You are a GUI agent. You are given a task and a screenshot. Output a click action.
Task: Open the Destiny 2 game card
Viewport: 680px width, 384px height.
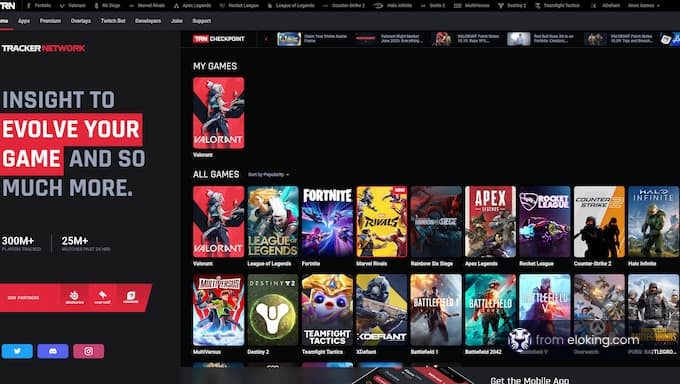point(273,310)
